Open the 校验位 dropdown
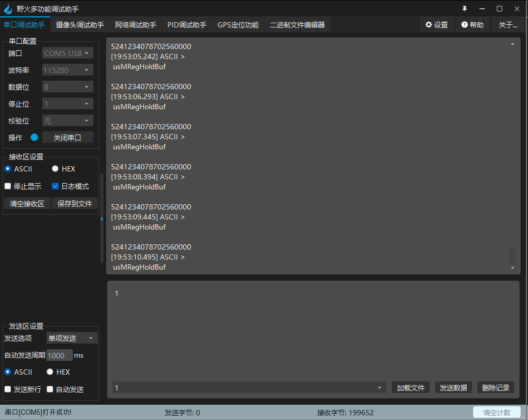Image resolution: width=528 pixels, height=420 pixels. pyautogui.click(x=68, y=120)
